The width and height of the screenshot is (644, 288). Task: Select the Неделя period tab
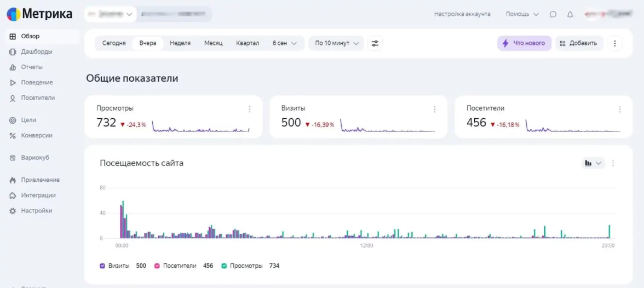[180, 43]
